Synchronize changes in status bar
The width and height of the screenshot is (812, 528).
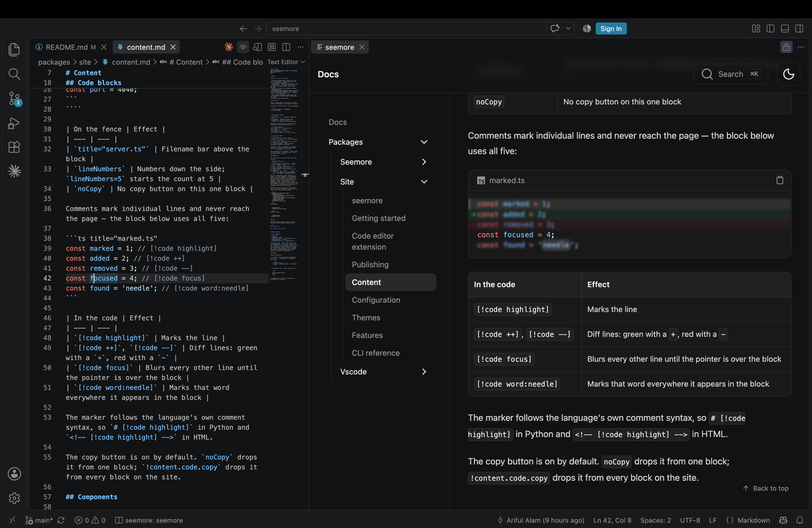[x=61, y=520]
